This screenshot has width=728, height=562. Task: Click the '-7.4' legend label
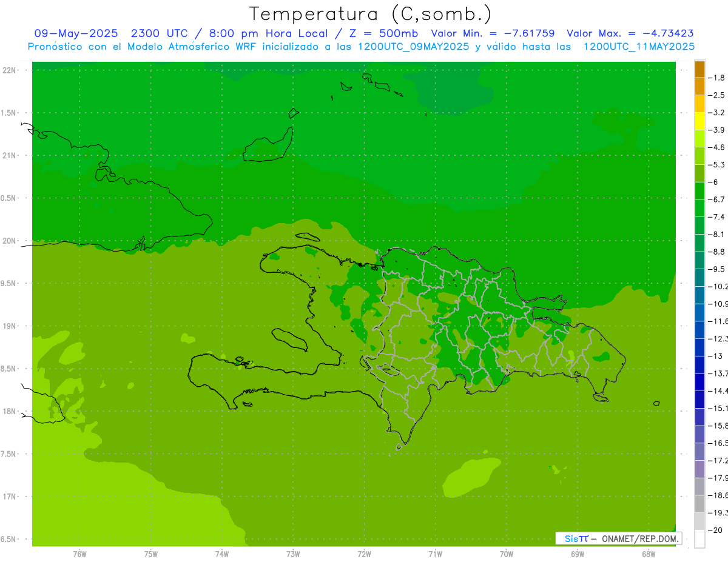(x=716, y=217)
